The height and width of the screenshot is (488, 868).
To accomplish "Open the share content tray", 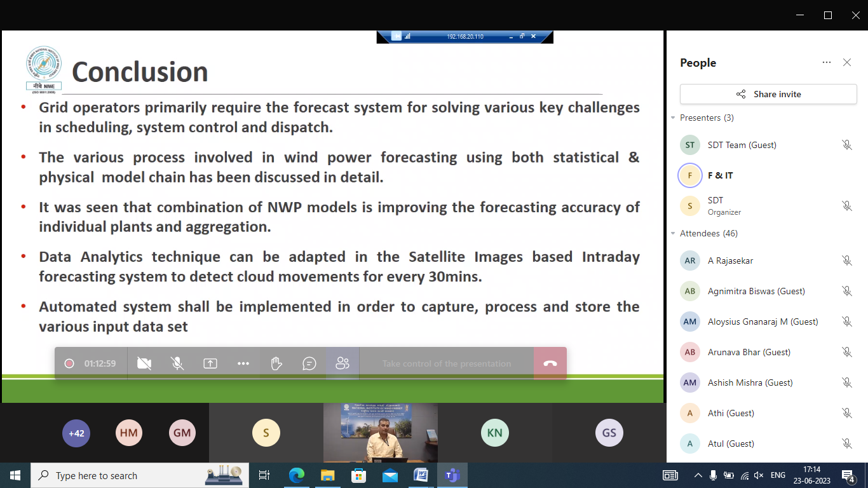I will click(x=210, y=363).
